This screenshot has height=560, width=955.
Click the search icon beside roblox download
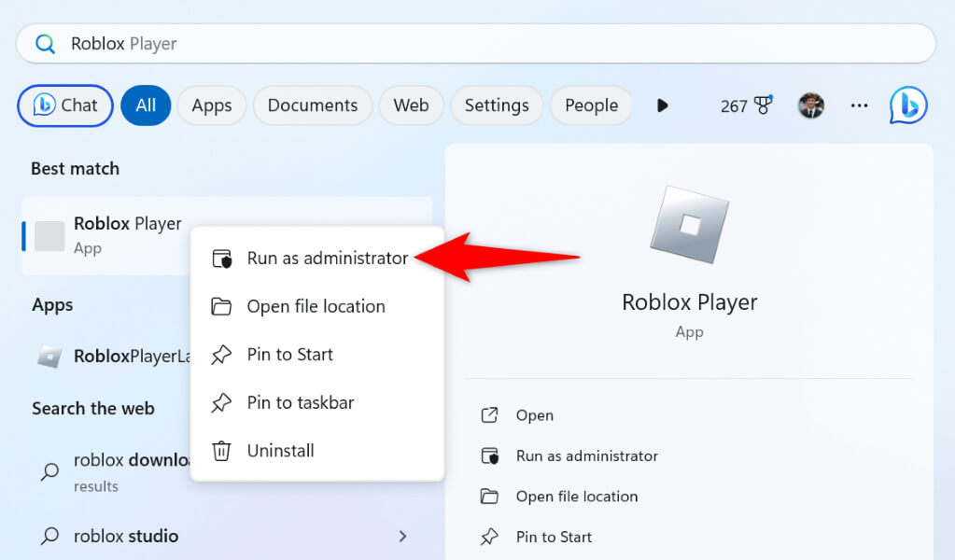[49, 471]
